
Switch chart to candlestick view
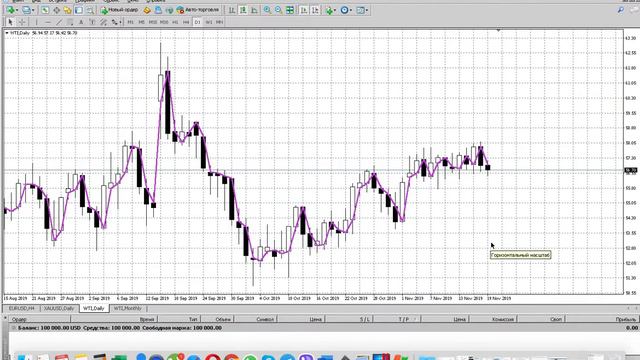pyautogui.click(x=243, y=10)
